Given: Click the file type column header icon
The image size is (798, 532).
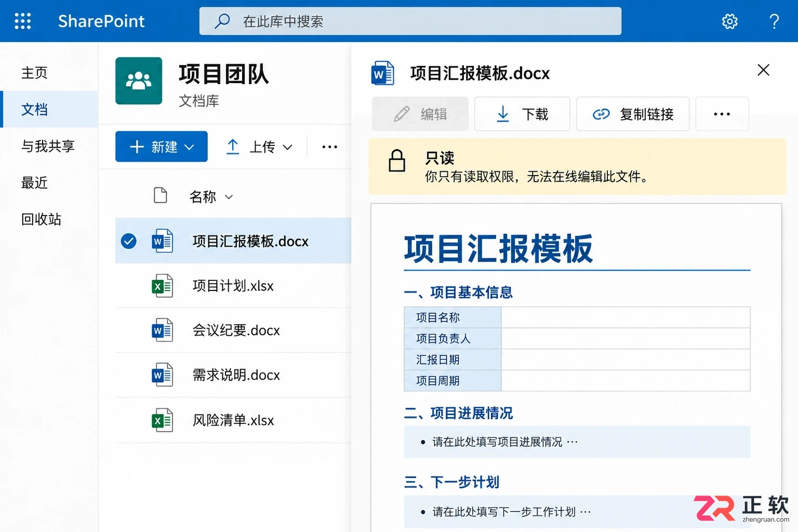Looking at the screenshot, I should [x=160, y=196].
